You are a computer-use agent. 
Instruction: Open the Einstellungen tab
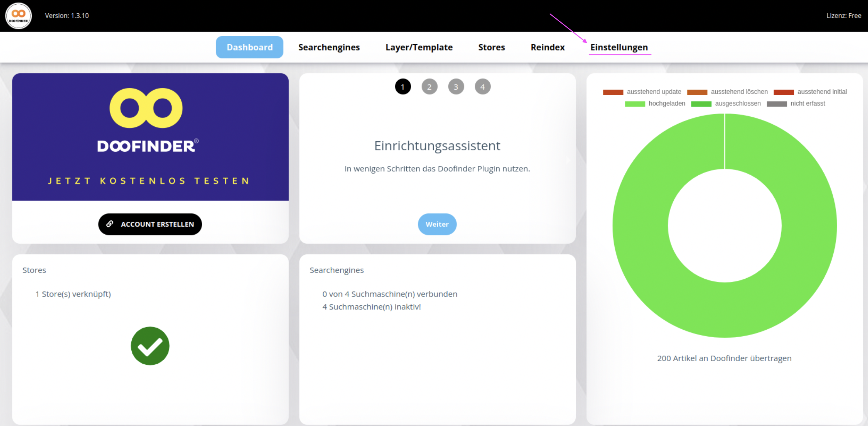(x=619, y=47)
